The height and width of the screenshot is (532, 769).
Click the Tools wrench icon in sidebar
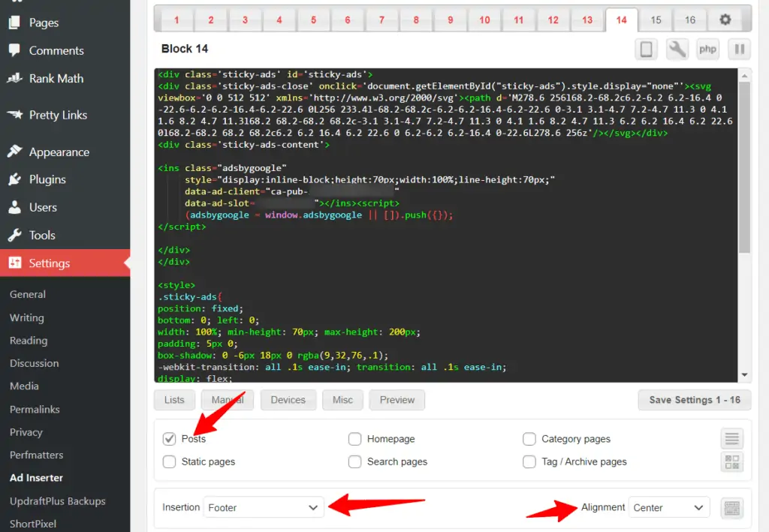[x=15, y=235]
